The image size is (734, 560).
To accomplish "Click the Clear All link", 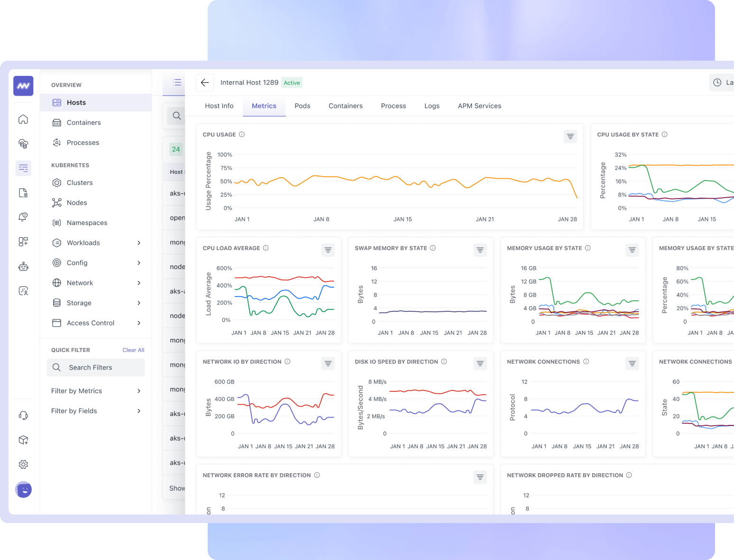I will point(133,350).
